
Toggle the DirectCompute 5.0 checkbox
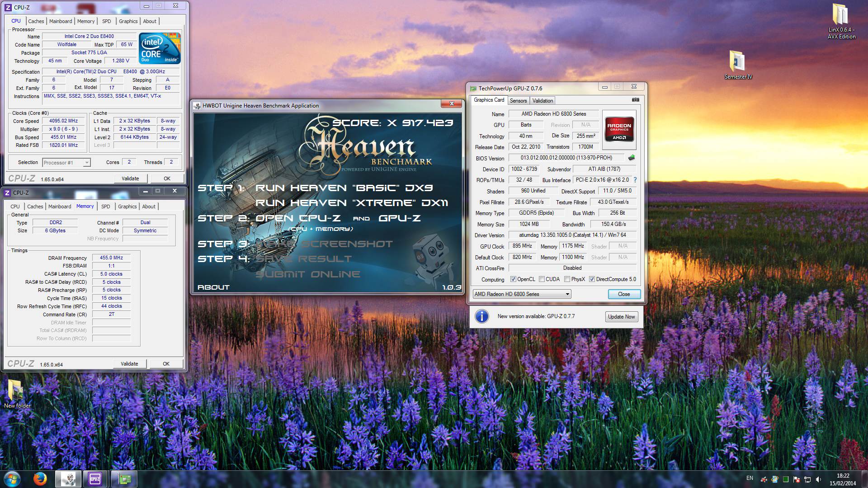click(x=592, y=279)
